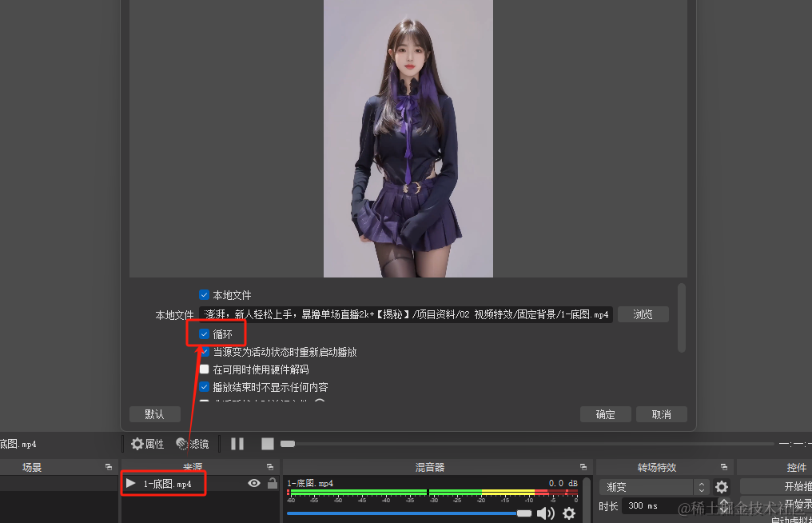Viewport: 812px width, 523px height.
Task: Confirm with the 确定 button
Action: [605, 414]
